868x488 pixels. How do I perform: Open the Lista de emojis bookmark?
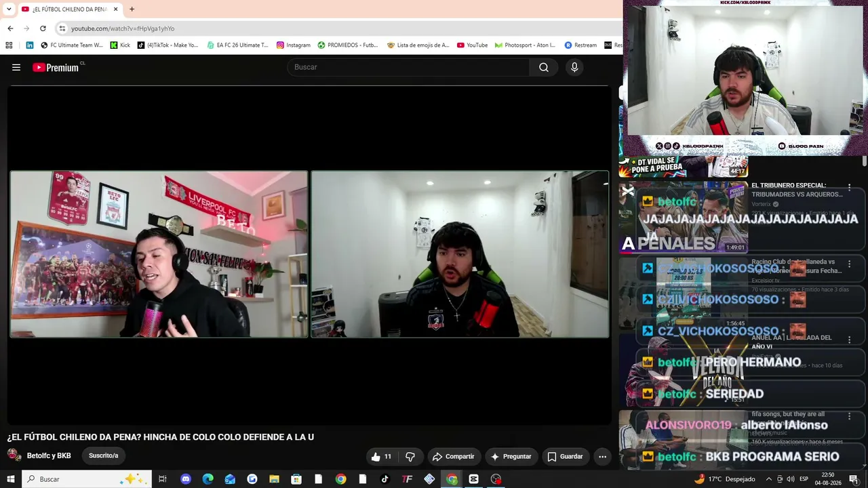[418, 45]
